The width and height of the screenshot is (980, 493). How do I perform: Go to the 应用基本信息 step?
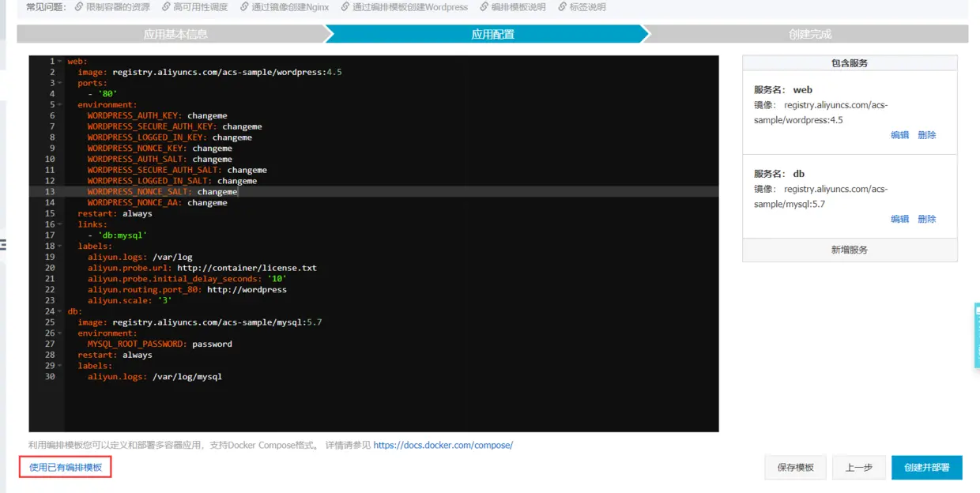click(175, 34)
